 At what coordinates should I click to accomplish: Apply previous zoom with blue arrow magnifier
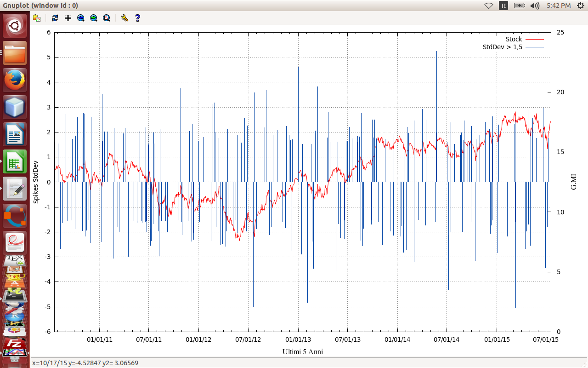coord(81,18)
